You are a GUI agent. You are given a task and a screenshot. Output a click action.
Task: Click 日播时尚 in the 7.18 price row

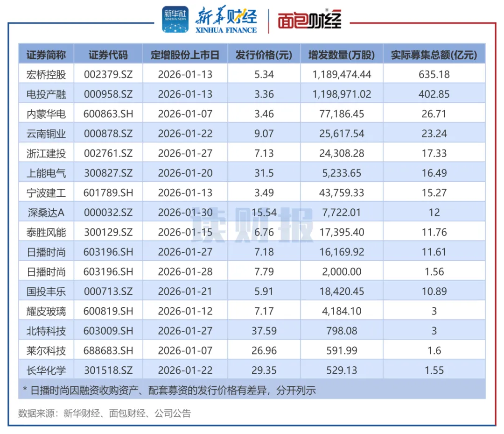46,252
